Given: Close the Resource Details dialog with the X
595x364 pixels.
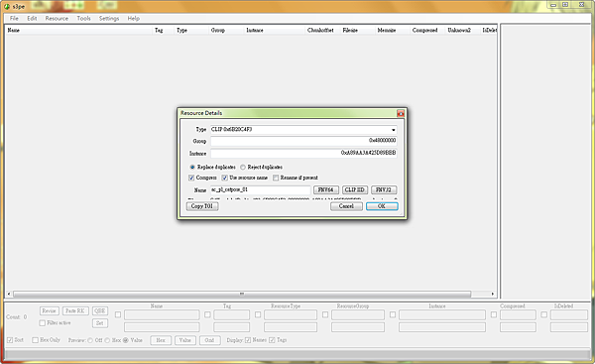Looking at the screenshot, I should click(401, 113).
